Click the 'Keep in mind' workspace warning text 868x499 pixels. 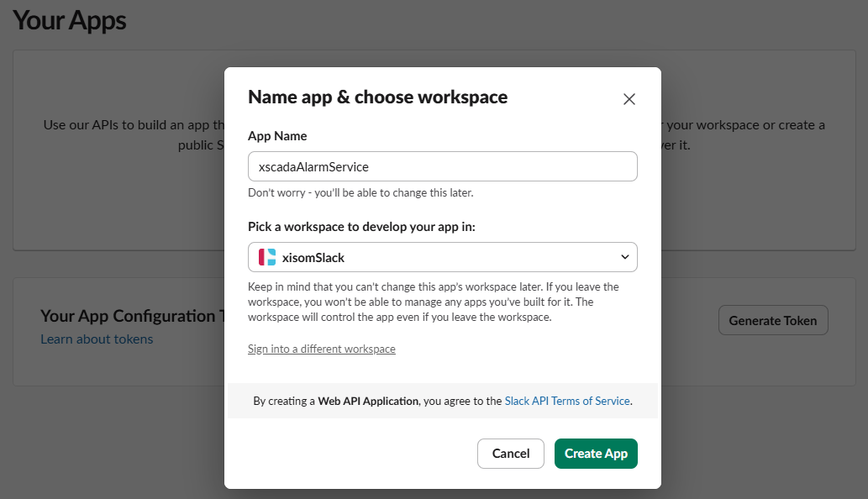[x=434, y=302]
